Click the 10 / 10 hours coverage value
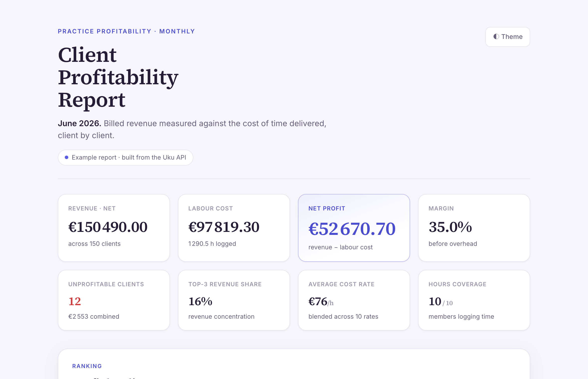This screenshot has width=588, height=379. point(441,302)
